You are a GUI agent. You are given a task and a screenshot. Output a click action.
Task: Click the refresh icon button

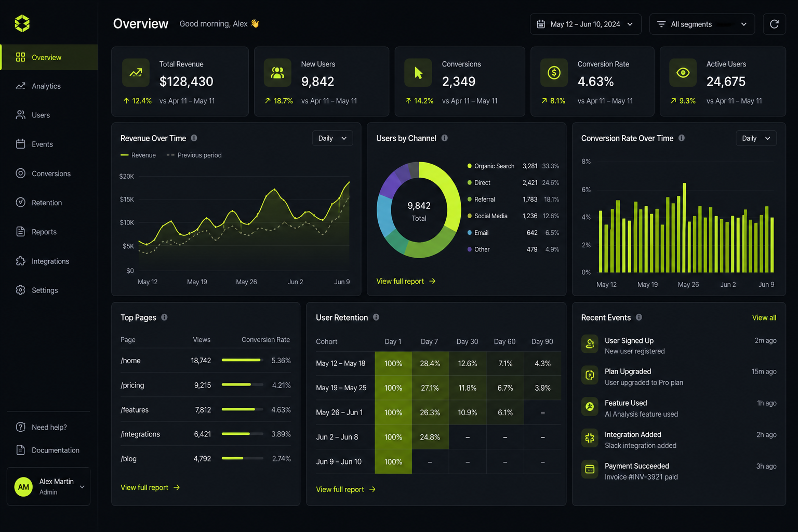774,24
